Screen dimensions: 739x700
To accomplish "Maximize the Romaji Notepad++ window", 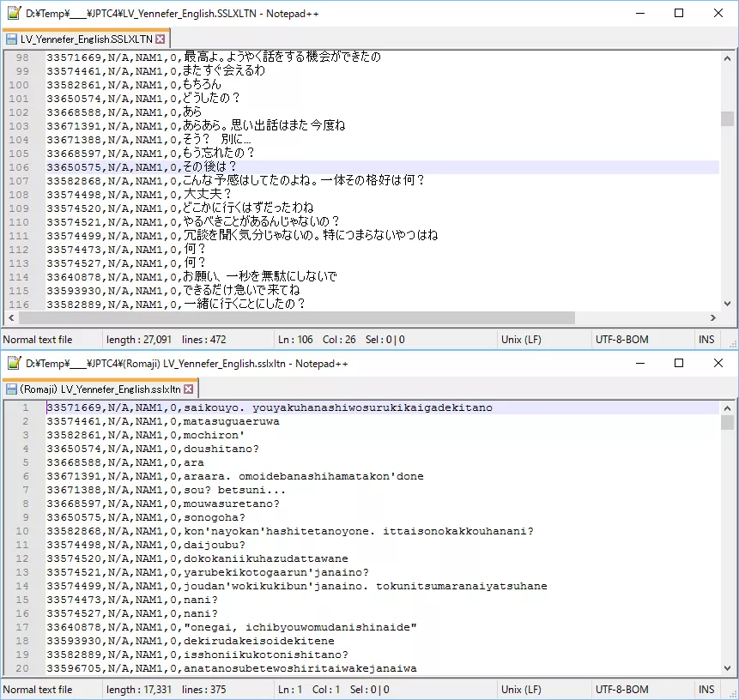I will coord(679,363).
